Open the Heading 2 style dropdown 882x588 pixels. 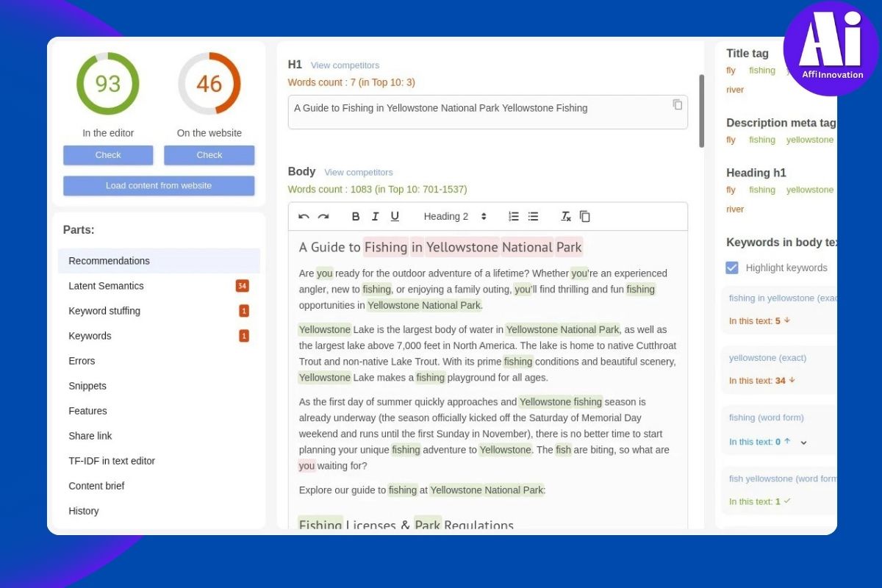455,216
